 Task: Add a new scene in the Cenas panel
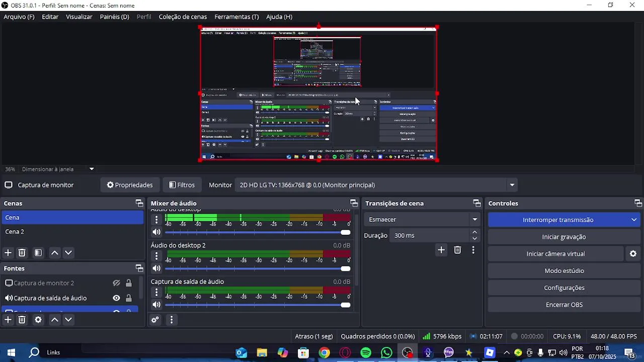coord(8,252)
